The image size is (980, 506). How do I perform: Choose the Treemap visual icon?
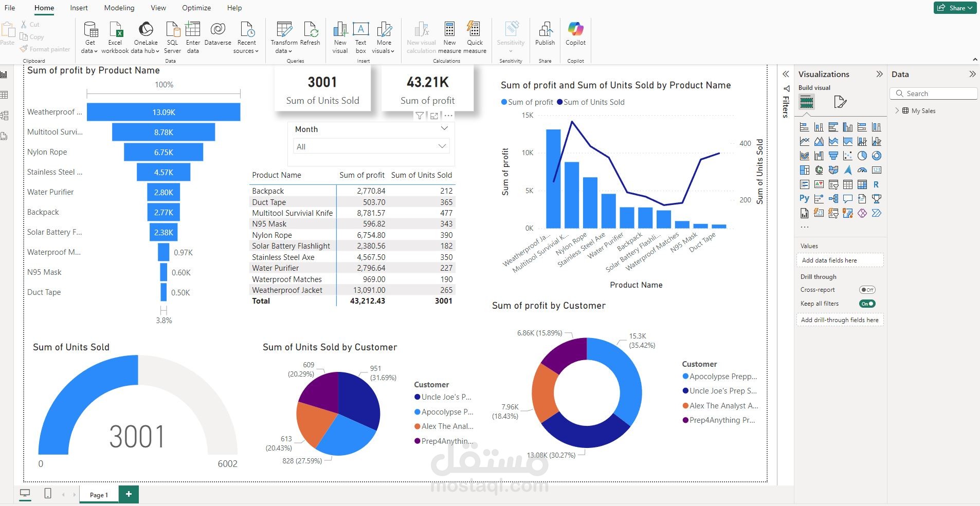[805, 171]
